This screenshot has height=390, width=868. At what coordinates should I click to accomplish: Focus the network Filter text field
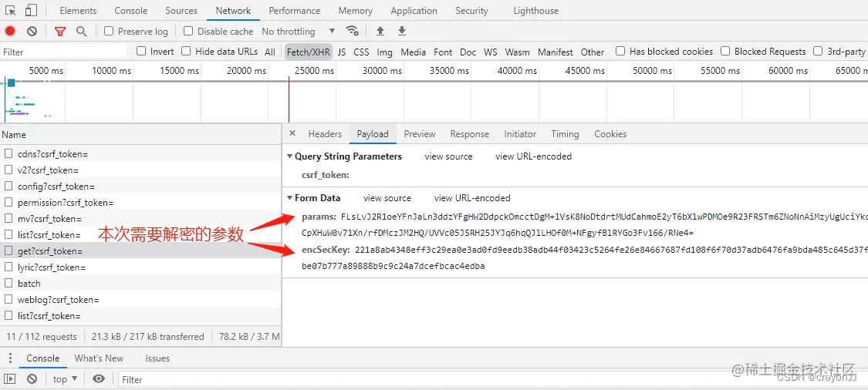pos(64,52)
